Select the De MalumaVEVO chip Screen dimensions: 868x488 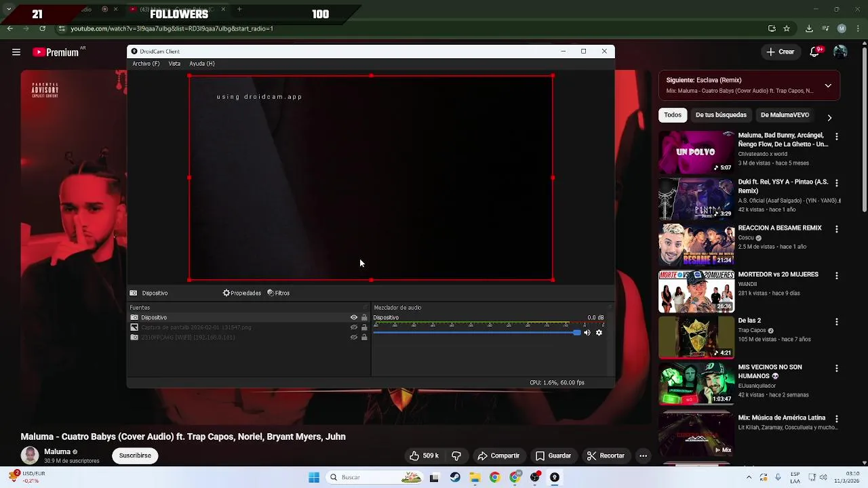[x=785, y=115]
